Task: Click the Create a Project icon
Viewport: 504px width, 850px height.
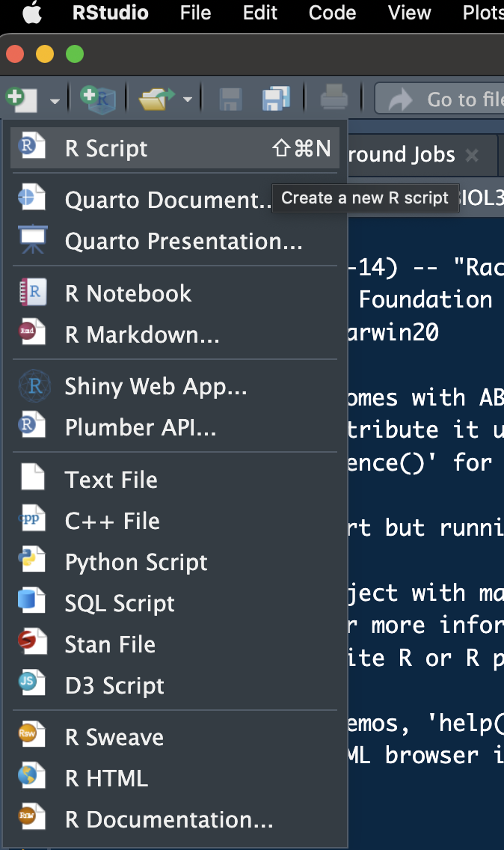Action: (x=98, y=100)
